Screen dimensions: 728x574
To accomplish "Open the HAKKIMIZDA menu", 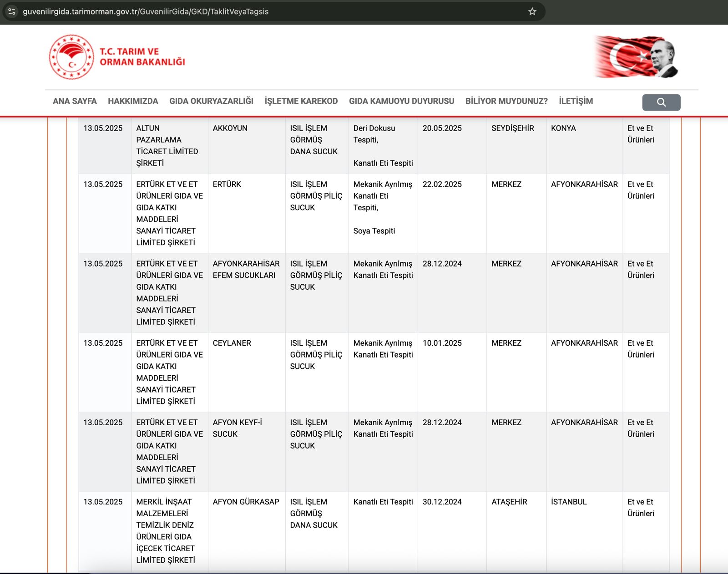I will pyautogui.click(x=133, y=101).
